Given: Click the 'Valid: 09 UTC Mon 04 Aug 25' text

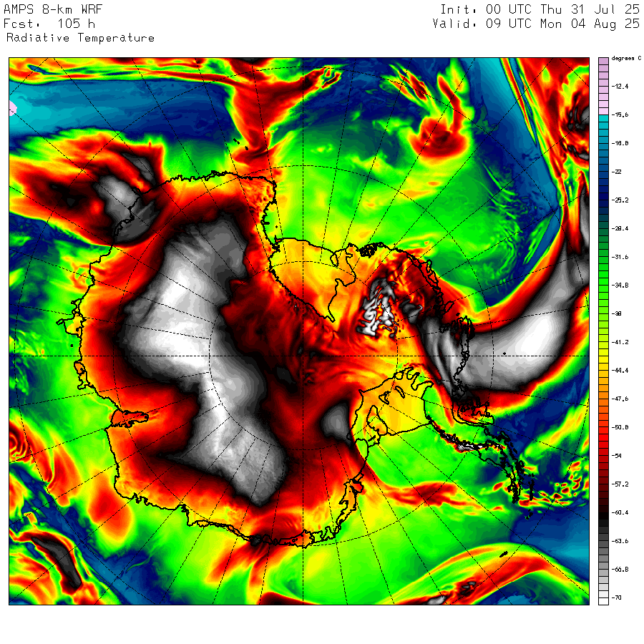Looking at the screenshot, I should 536,24.
